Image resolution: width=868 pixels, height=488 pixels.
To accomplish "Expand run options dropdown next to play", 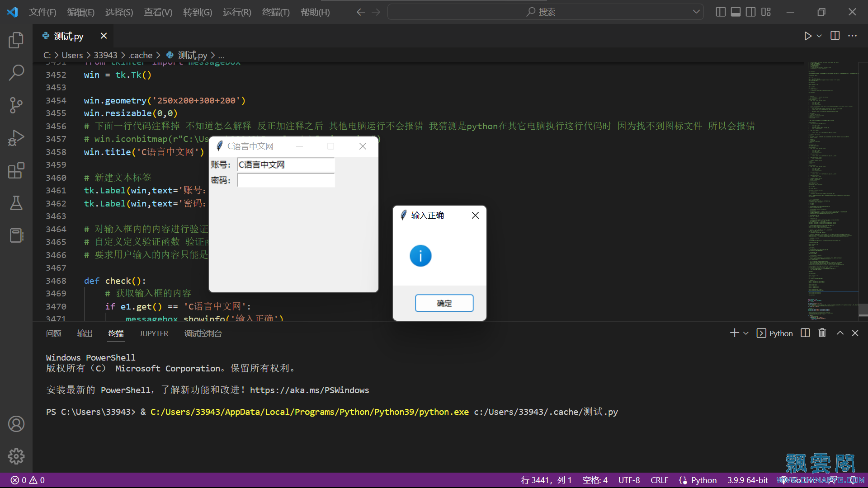I will coord(819,36).
